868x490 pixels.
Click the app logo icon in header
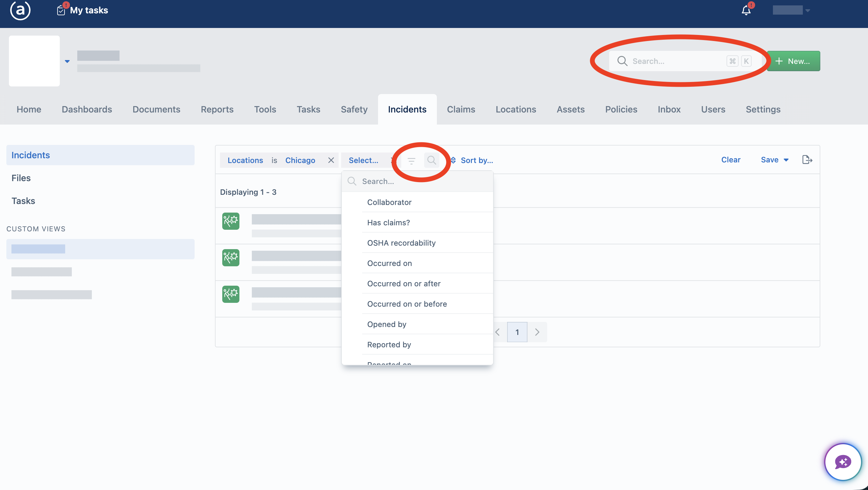20,10
